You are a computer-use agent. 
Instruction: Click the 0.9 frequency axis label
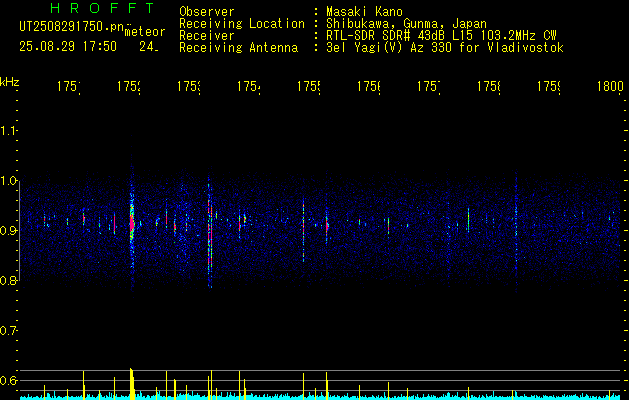[x=8, y=231]
